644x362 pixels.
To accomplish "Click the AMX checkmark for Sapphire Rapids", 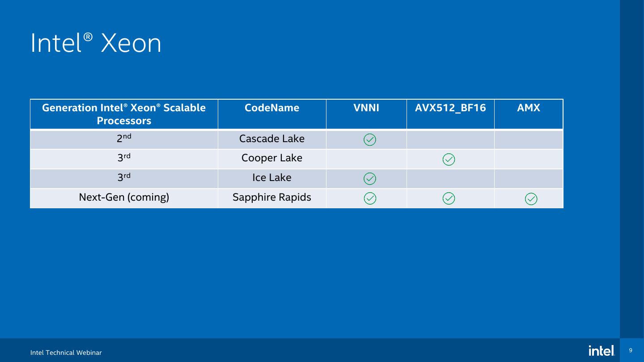I will pos(531,199).
